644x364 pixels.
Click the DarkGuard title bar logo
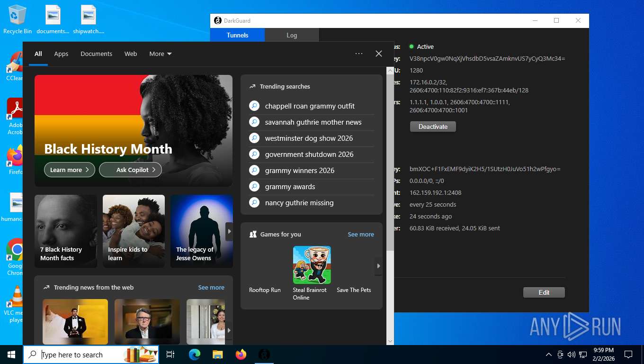[x=218, y=20]
